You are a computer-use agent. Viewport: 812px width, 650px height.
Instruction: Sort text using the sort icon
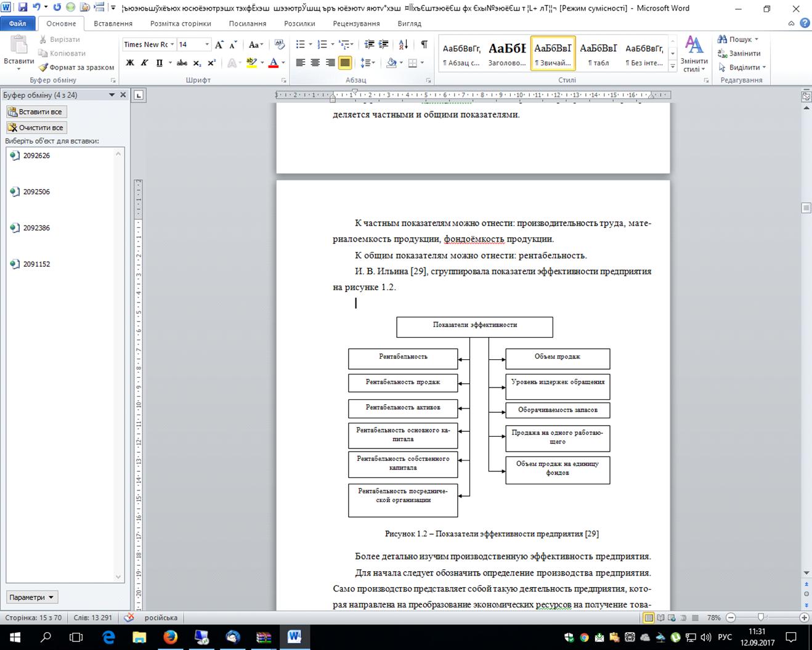tap(404, 44)
